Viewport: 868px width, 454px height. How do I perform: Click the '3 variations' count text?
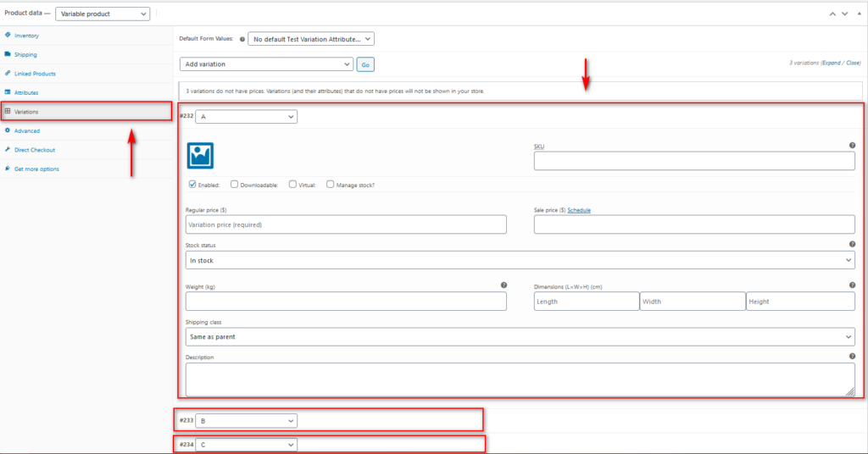click(x=804, y=63)
